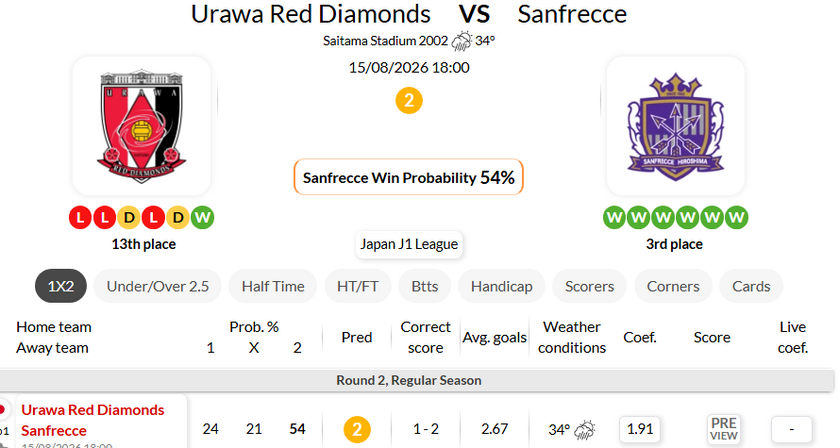Image resolution: width=840 pixels, height=448 pixels.
Task: Open the Half Time tab
Action: [x=273, y=286]
